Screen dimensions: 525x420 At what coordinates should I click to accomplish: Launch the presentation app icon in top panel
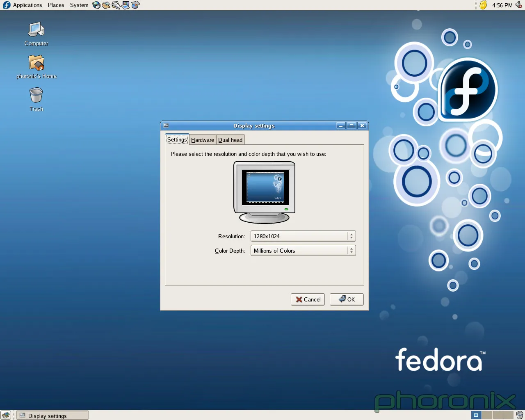pyautogui.click(x=126, y=5)
